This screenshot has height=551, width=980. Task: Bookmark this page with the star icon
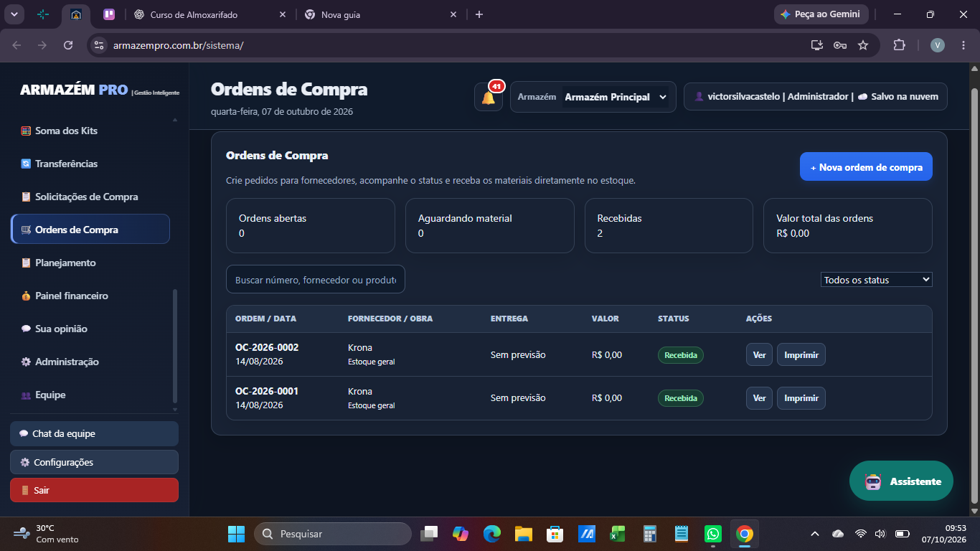[863, 45]
